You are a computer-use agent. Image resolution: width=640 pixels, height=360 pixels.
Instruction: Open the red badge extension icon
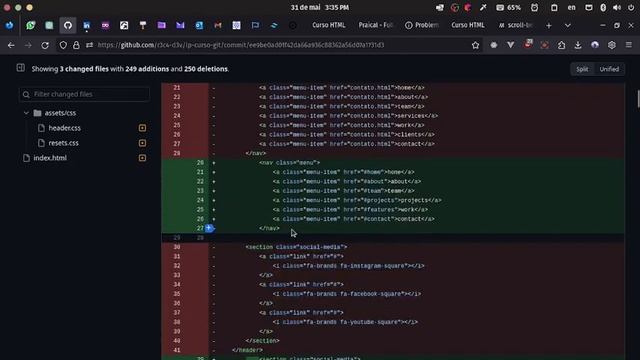528,44
